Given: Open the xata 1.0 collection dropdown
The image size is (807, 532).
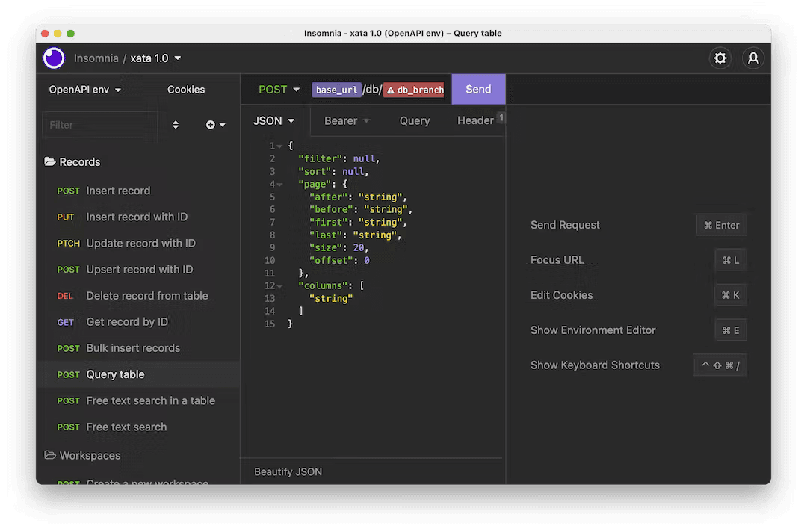Looking at the screenshot, I should (x=155, y=58).
